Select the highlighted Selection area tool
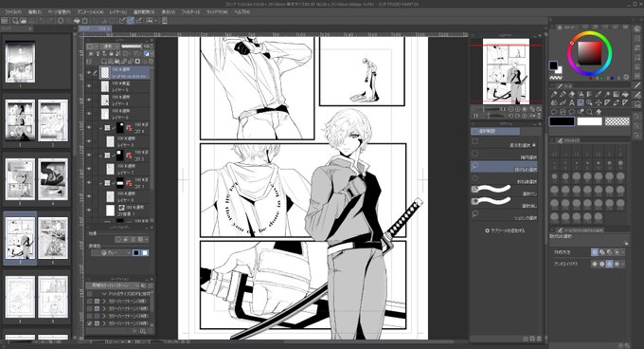 580,102
